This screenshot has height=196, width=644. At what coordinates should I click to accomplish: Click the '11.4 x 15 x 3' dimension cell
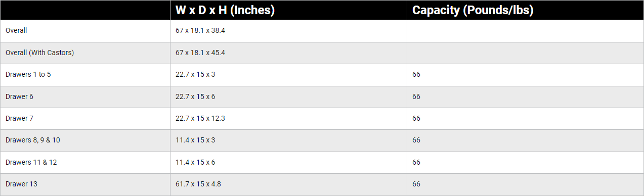[288, 140]
